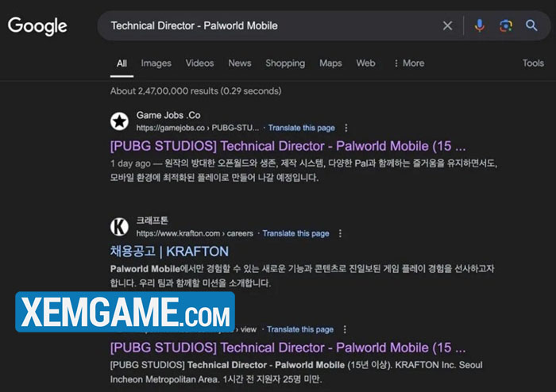Switch to the News tab

point(240,63)
